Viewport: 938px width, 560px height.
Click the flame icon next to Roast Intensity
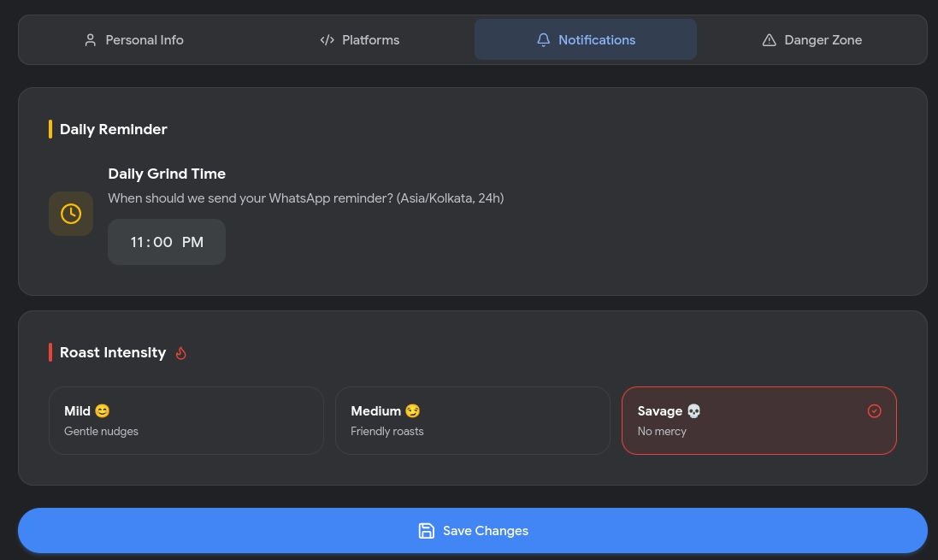click(x=180, y=352)
